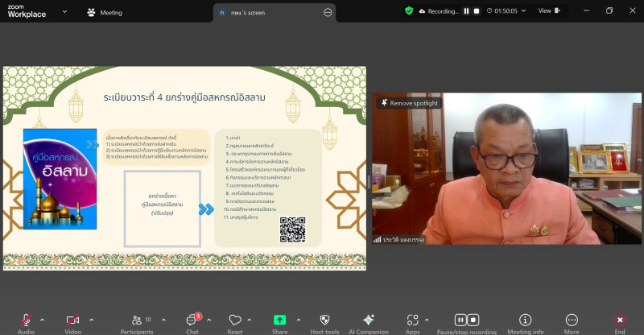Click the green Share screen button

[x=279, y=320]
